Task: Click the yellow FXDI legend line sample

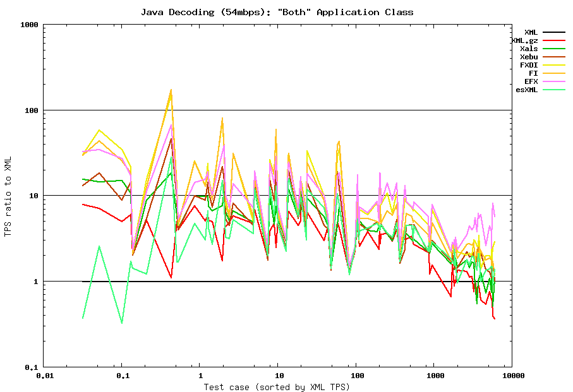Action: [x=554, y=65]
